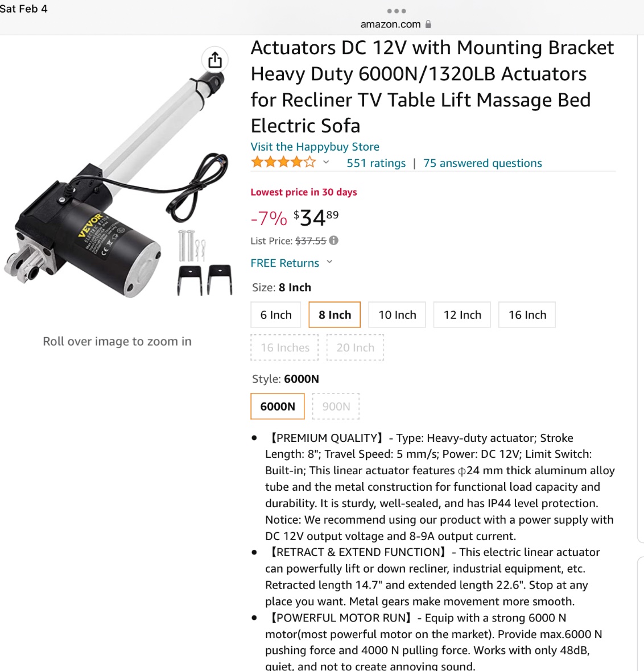
Task: Open the FREE Returns details link
Action: click(285, 263)
